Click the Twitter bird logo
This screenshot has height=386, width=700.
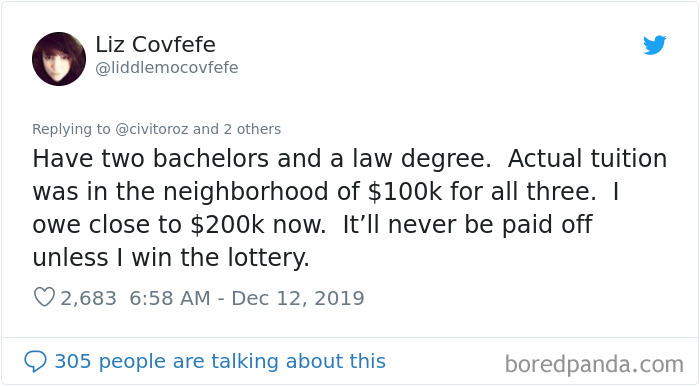coord(654,45)
